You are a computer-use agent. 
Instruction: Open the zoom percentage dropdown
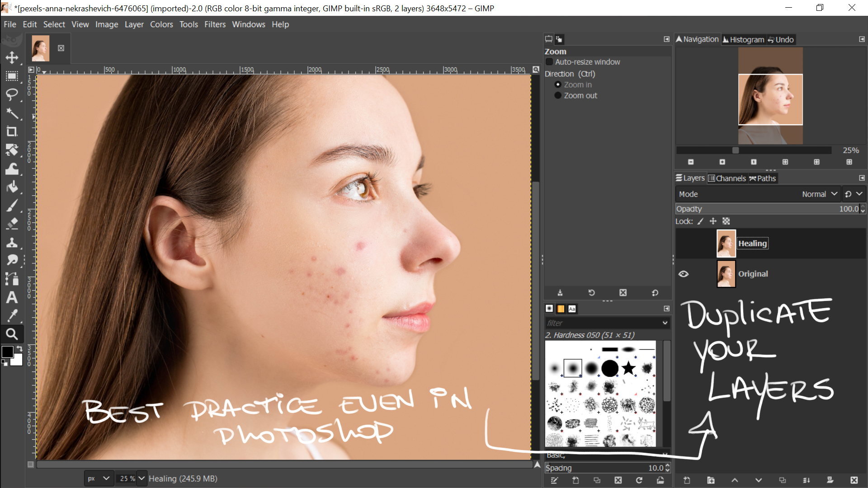click(142, 478)
